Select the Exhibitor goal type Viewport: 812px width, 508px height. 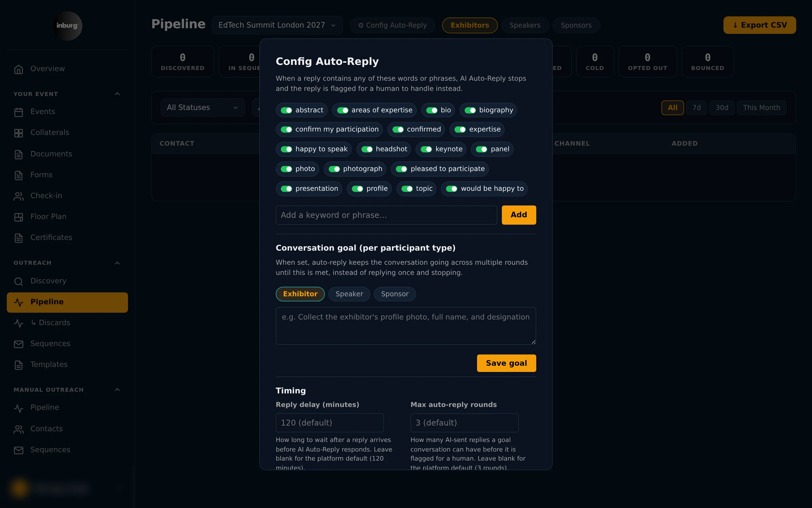point(300,294)
